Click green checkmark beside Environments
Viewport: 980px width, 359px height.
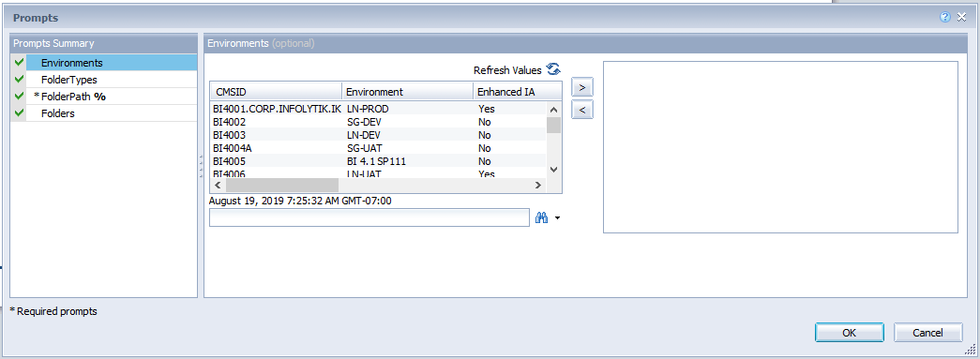[19, 63]
